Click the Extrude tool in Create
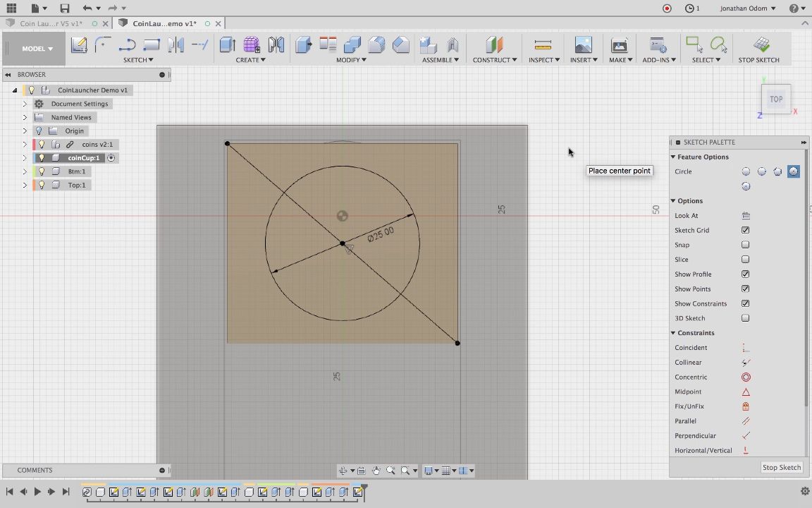Screen dimensions: 812x508 pos(228,45)
